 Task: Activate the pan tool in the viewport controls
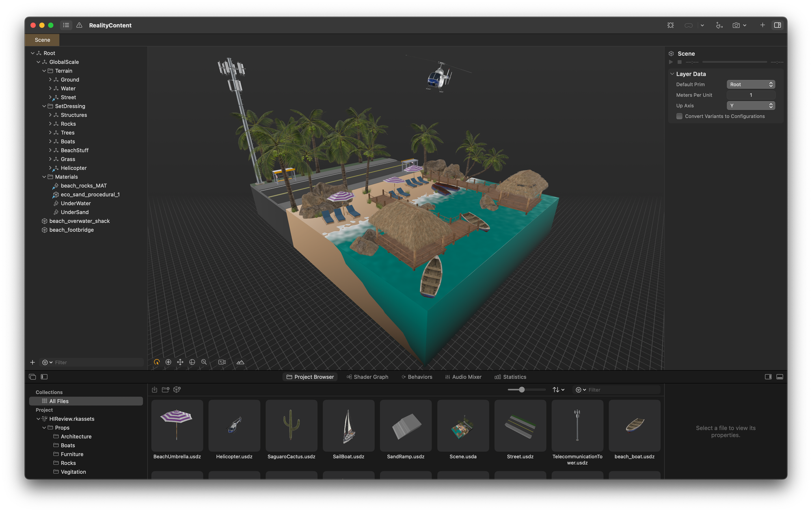[x=180, y=362]
